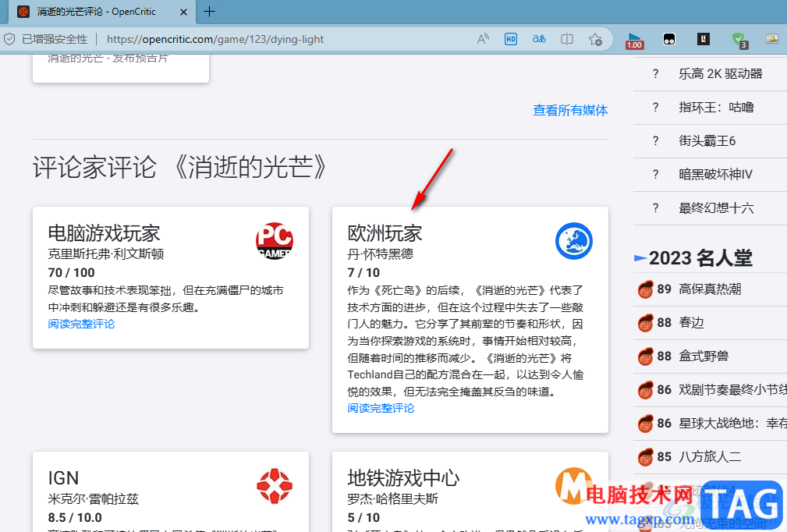The width and height of the screenshot is (787, 532).
Task: Click author name 克里斯托弗·利文斯顿
Action: coord(106,254)
